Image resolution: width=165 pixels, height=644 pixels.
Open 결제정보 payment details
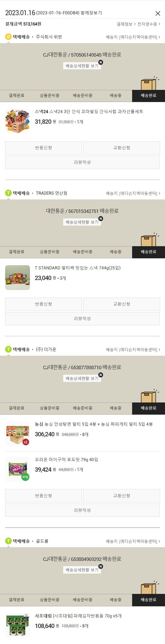(126, 24)
